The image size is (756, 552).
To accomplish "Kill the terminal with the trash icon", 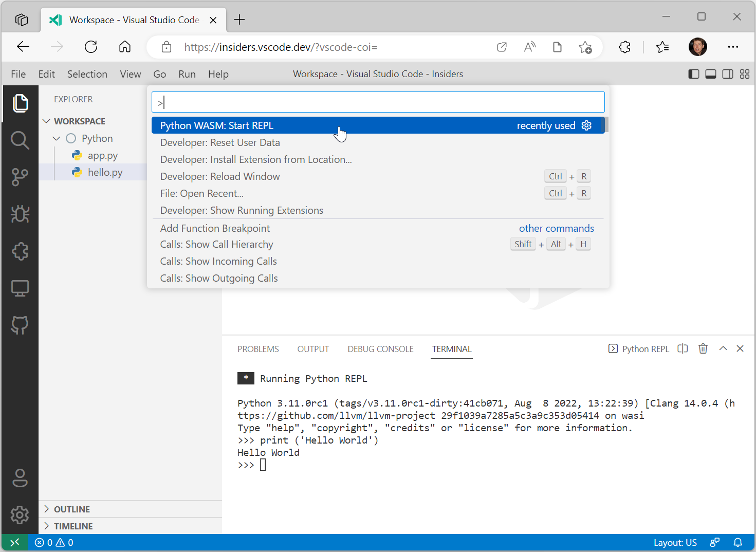I will 703,348.
